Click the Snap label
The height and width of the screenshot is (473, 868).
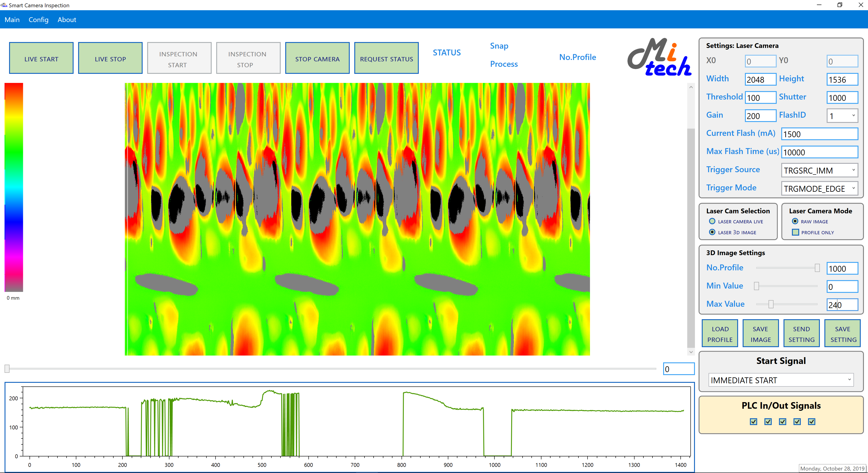[499, 46]
